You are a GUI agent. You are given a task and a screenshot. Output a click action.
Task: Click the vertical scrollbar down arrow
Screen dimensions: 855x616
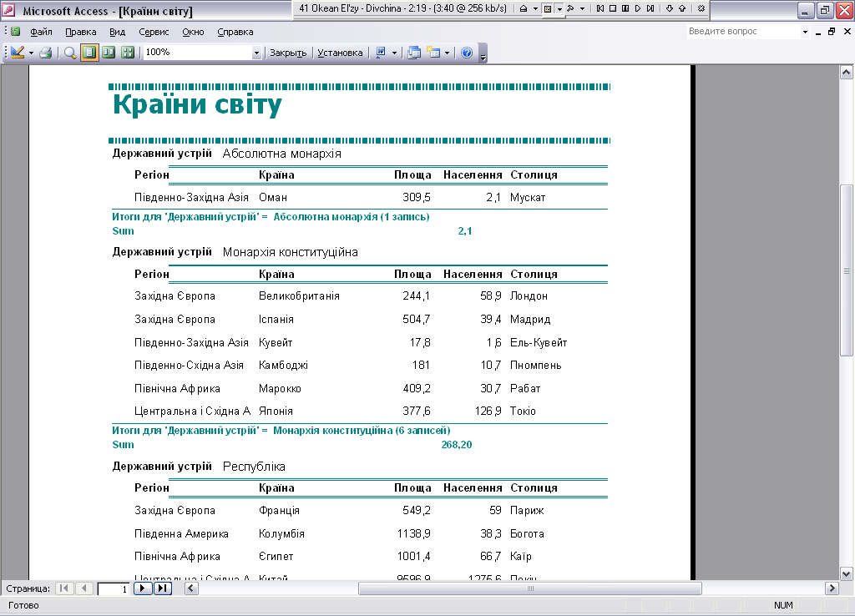point(847,573)
